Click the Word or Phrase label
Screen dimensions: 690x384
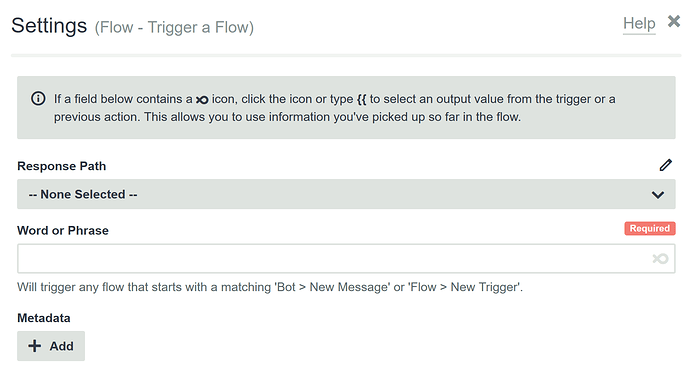pos(63,230)
